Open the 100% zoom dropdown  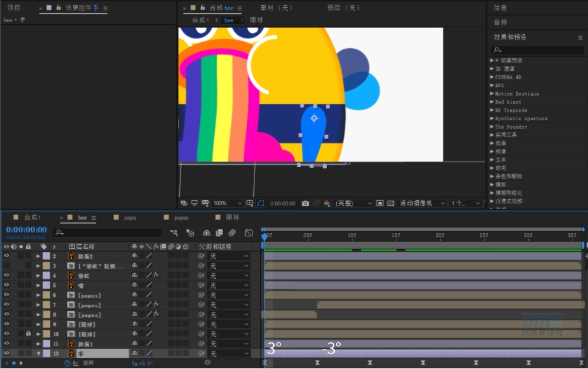[228, 203]
